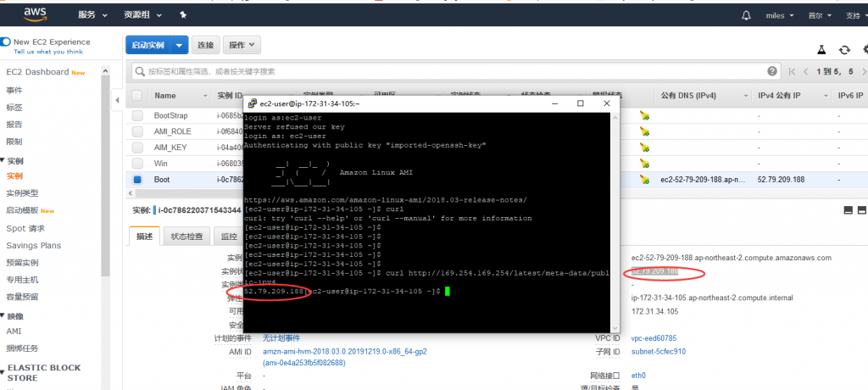Screen dimensions: 868x390
Task: Click the alarm icon in AIM_KEY row
Action: pos(645,148)
